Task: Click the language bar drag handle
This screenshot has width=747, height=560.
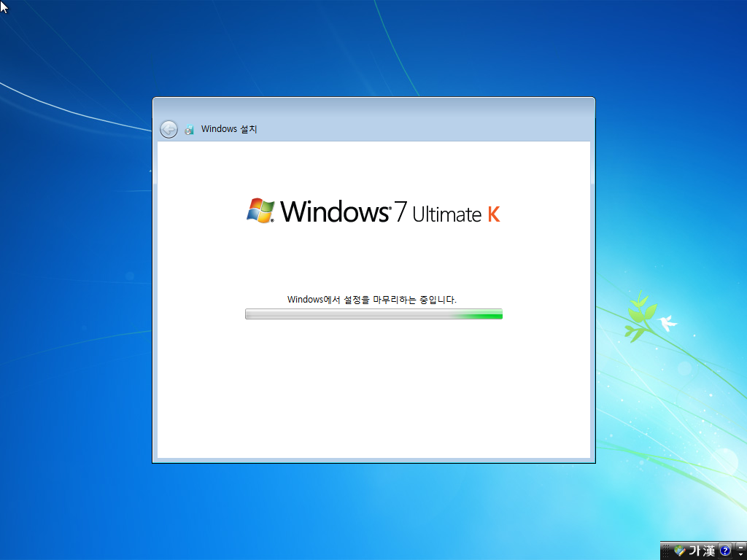Action: (x=665, y=551)
